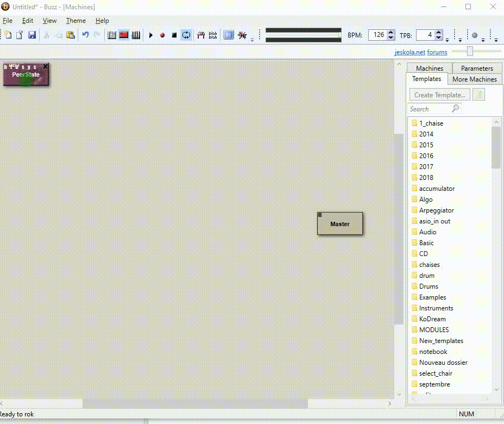Open the jeskola.net link
This screenshot has height=424, width=504.
click(x=409, y=52)
